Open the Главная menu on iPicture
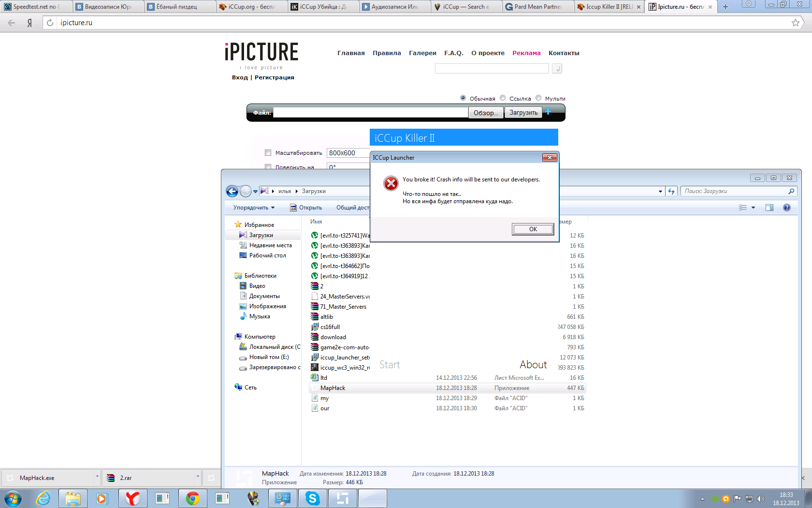Screen dimensions: 812x508 [x=351, y=53]
